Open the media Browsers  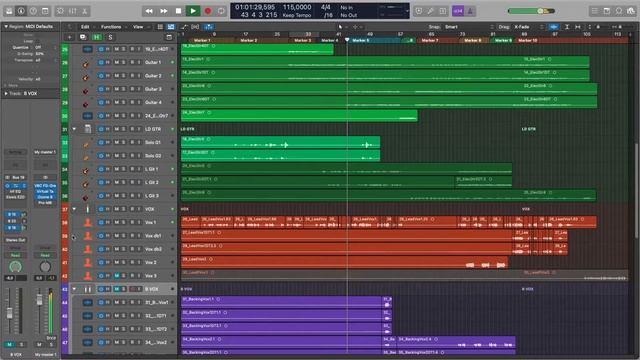631,11
